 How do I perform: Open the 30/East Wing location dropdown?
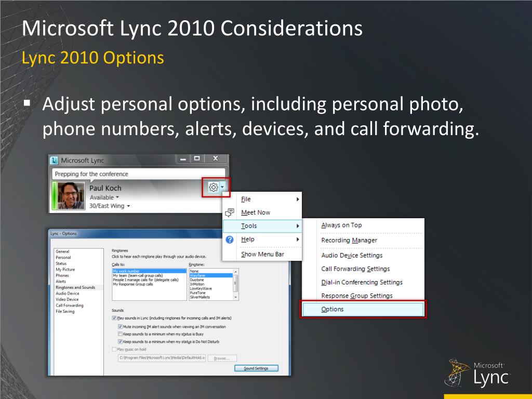click(x=110, y=206)
